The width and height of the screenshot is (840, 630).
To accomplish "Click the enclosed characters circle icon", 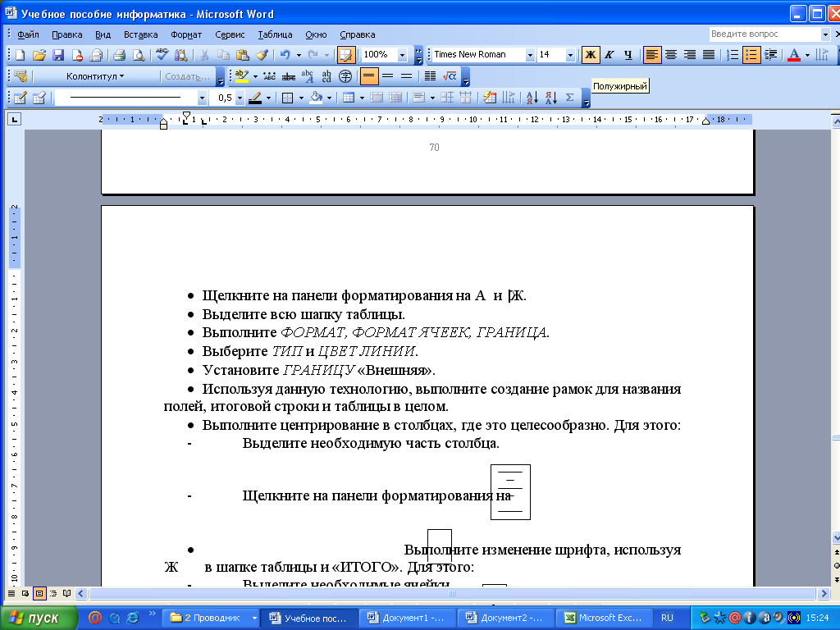I will [345, 76].
